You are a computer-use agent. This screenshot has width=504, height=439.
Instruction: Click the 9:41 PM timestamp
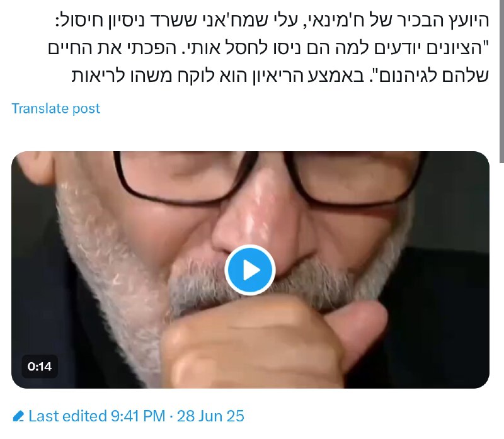pyautogui.click(x=138, y=416)
